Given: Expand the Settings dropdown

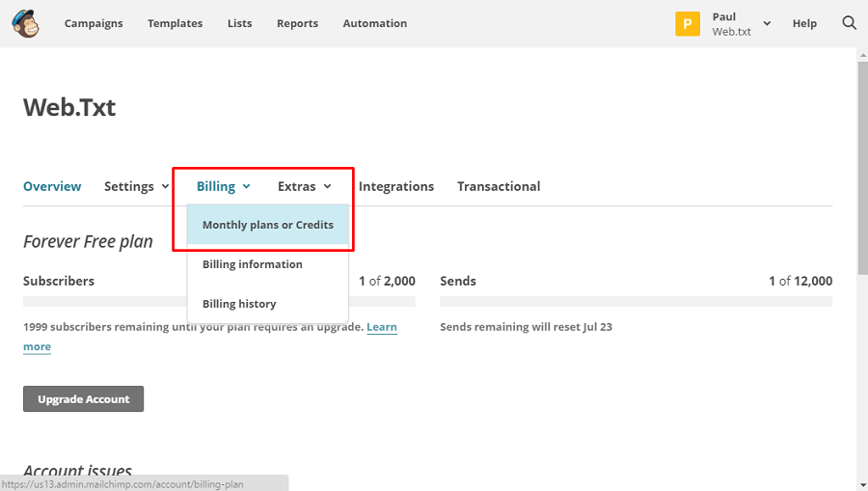Looking at the screenshot, I should [136, 186].
